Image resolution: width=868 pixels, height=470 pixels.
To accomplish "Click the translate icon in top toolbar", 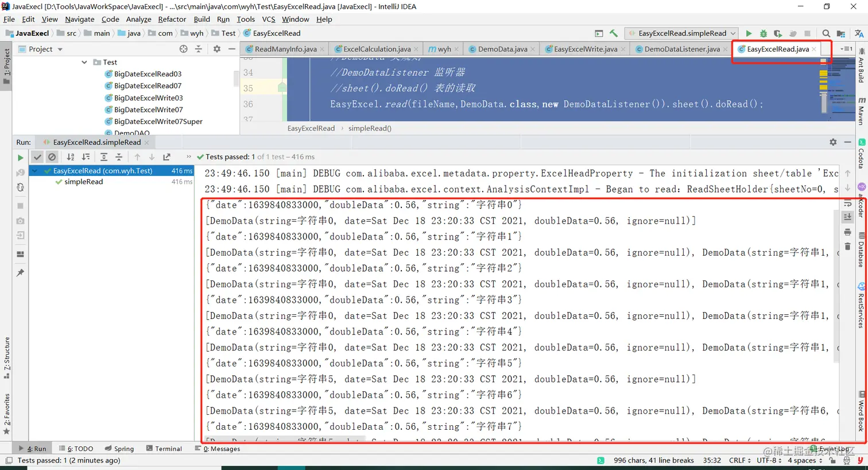I will tap(859, 33).
